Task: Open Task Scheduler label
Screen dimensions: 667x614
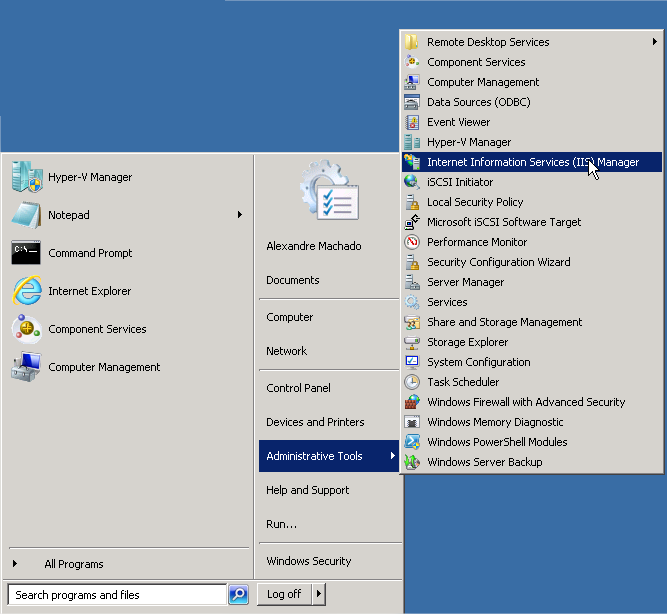Action: [463, 382]
